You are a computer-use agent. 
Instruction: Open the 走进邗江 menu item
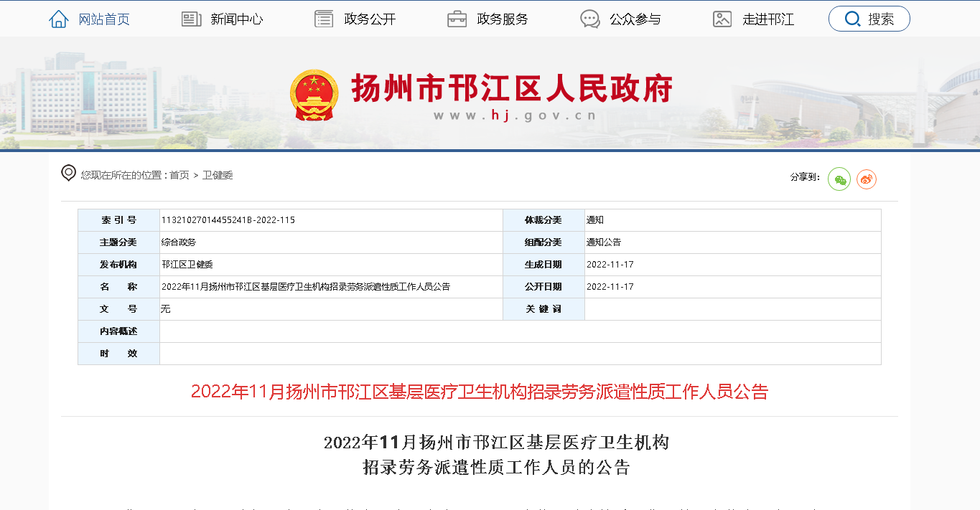[768, 19]
